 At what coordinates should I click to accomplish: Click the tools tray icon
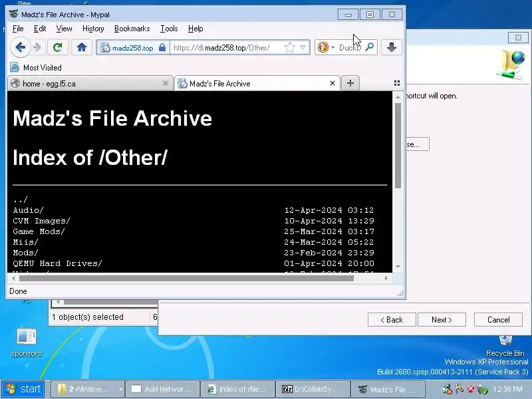click(459, 388)
